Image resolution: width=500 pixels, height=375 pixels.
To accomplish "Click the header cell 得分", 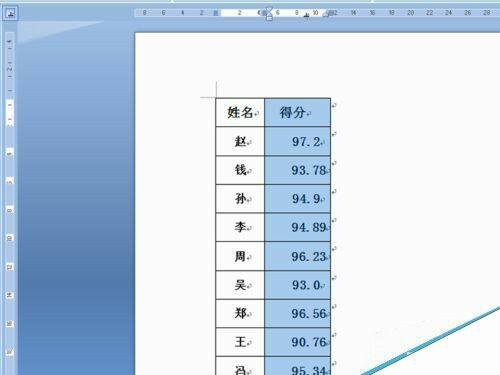I will [297, 112].
